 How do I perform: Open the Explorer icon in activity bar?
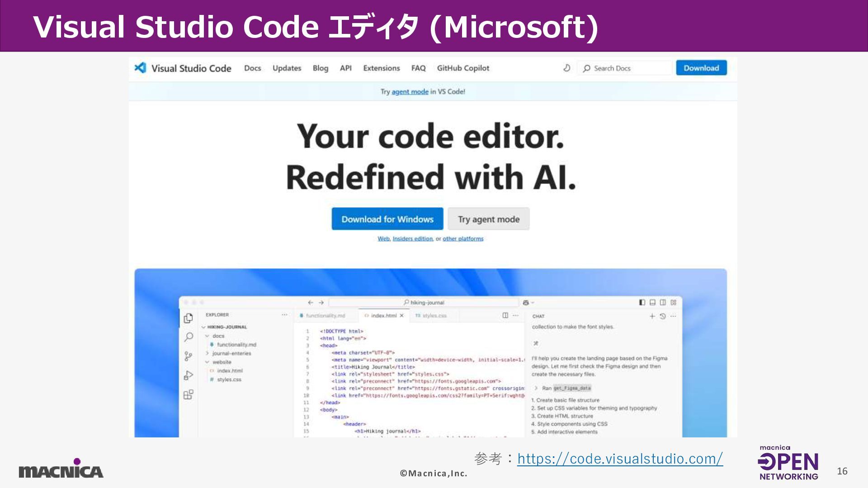pos(189,318)
